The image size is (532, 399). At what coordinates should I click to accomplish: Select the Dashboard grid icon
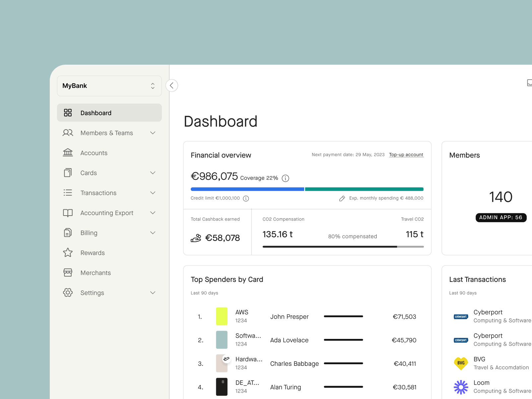point(68,112)
